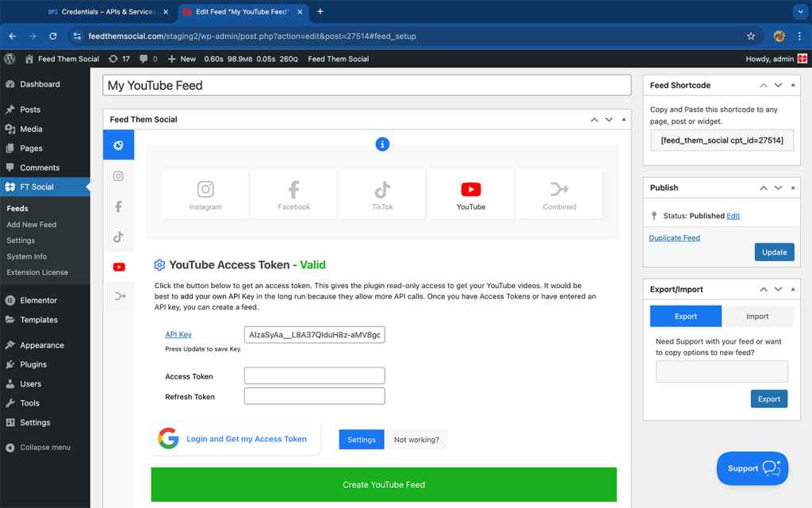Open the YouTube sidebar tab icon

pyautogui.click(x=119, y=267)
